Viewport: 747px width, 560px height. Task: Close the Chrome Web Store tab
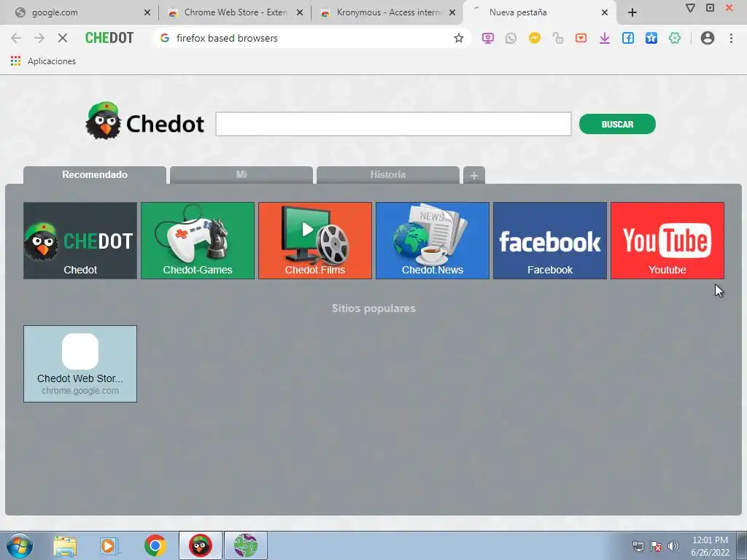[x=300, y=13]
